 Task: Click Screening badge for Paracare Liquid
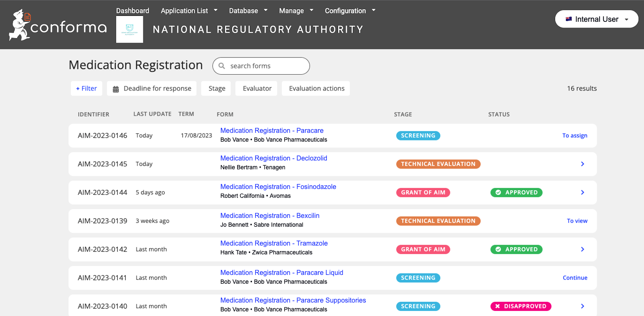pyautogui.click(x=418, y=278)
